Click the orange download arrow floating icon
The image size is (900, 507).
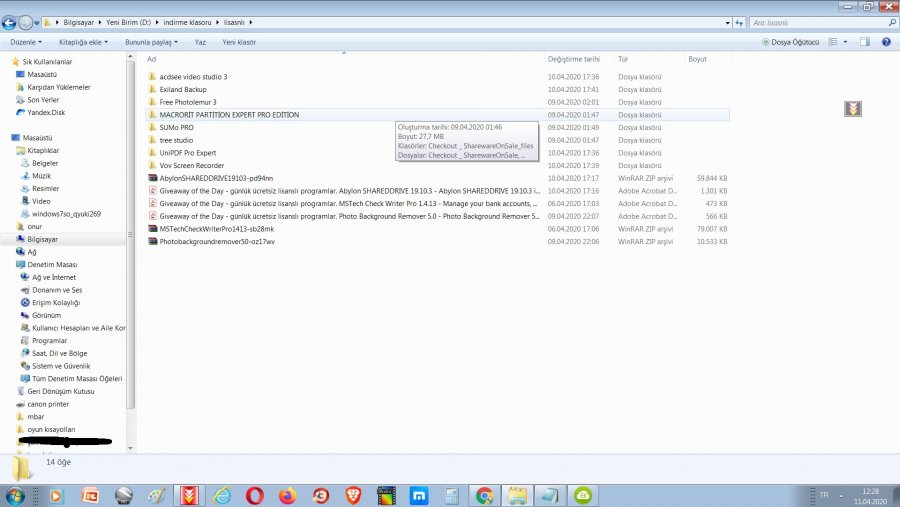[853, 109]
